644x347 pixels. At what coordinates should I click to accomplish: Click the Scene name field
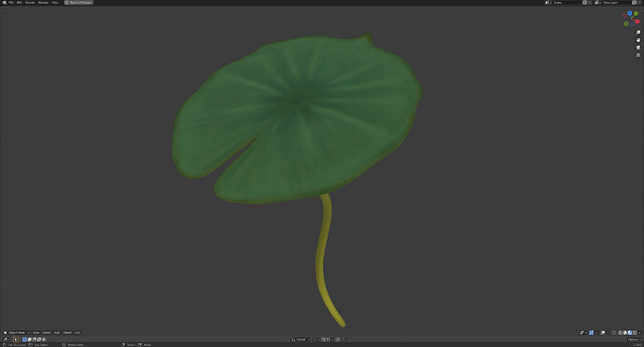click(x=567, y=3)
